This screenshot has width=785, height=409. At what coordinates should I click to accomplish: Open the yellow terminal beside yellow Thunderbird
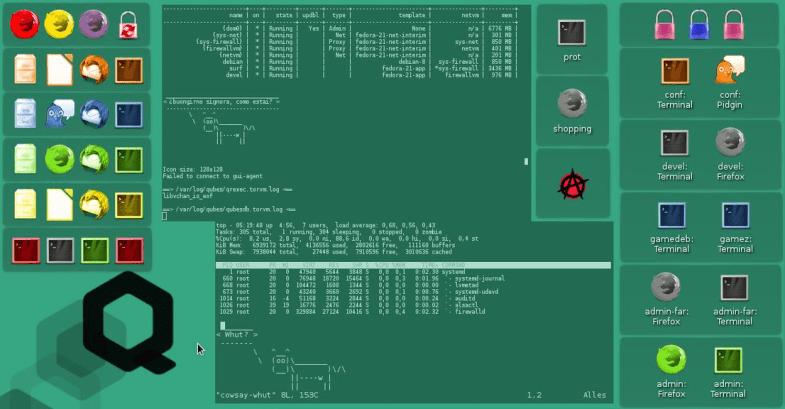click(x=129, y=205)
